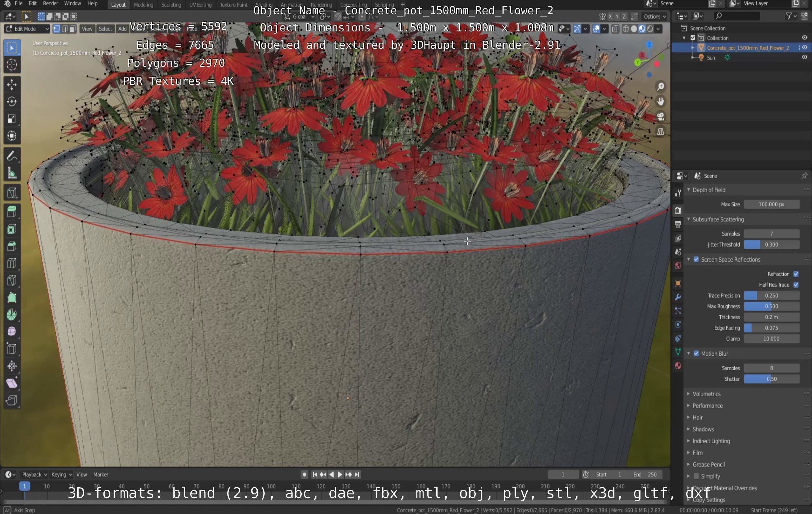Toggle the Refraction checkbox

point(796,274)
